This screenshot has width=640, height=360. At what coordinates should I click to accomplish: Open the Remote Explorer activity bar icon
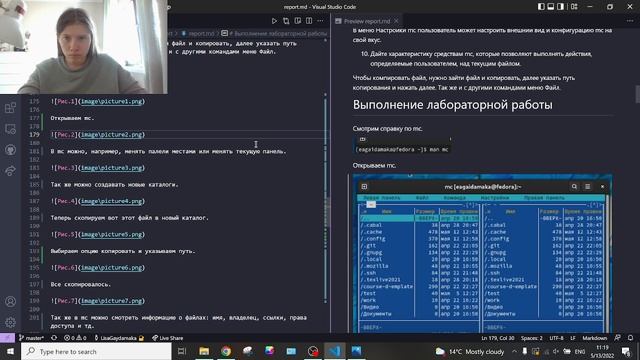[10, 129]
